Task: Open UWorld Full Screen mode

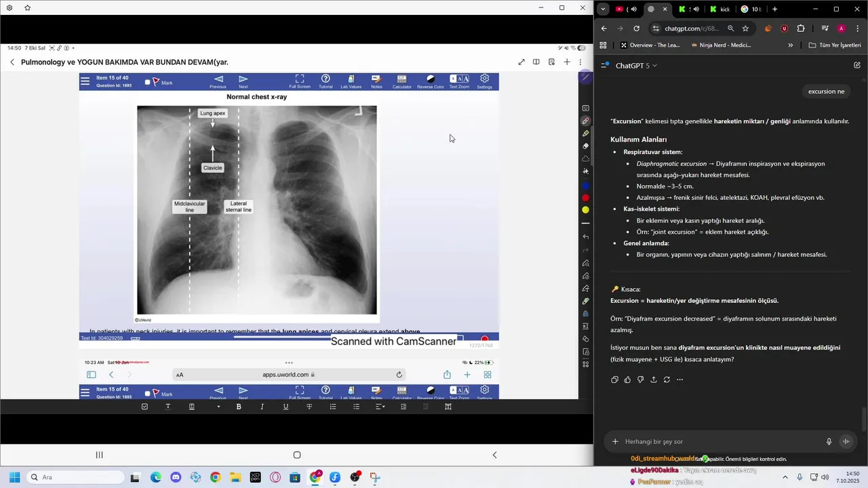Action: 300,82
